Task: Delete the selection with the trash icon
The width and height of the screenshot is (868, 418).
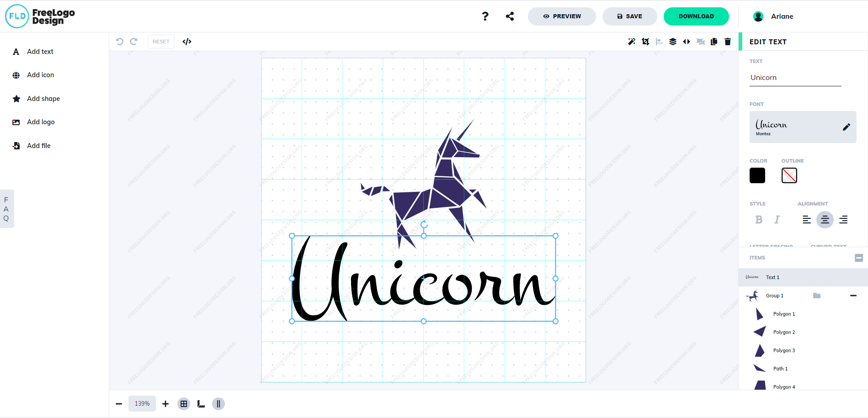Action: pyautogui.click(x=728, y=41)
